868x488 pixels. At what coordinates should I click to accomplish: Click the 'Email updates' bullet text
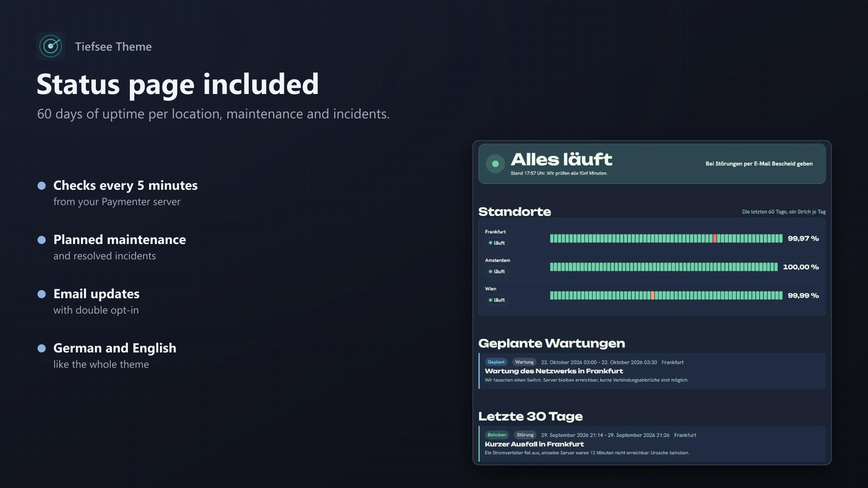pos(96,294)
